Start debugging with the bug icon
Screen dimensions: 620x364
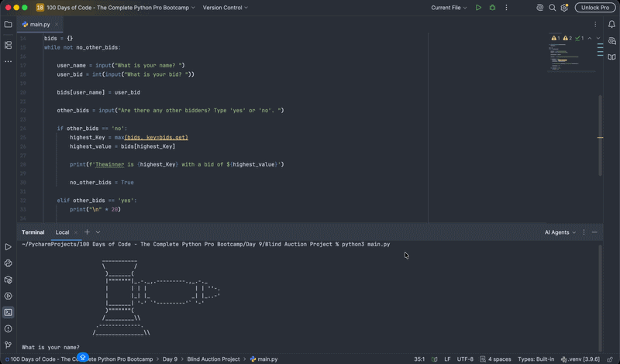492,8
